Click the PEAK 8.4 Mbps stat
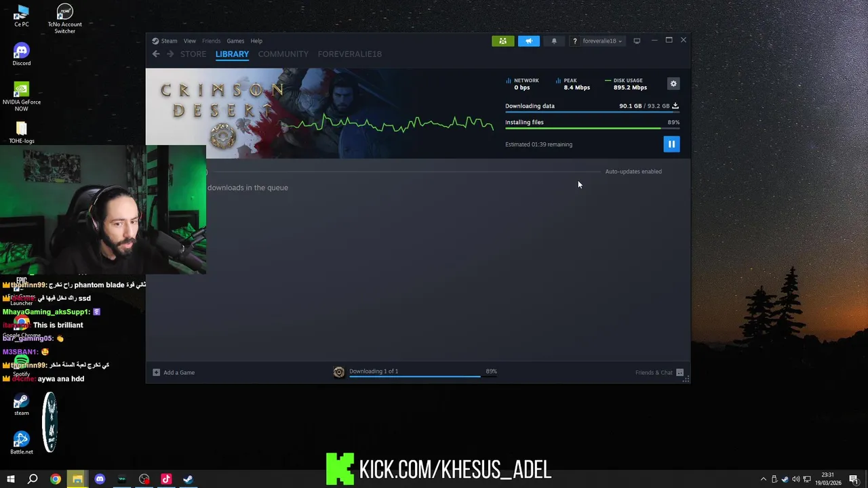 pos(573,83)
